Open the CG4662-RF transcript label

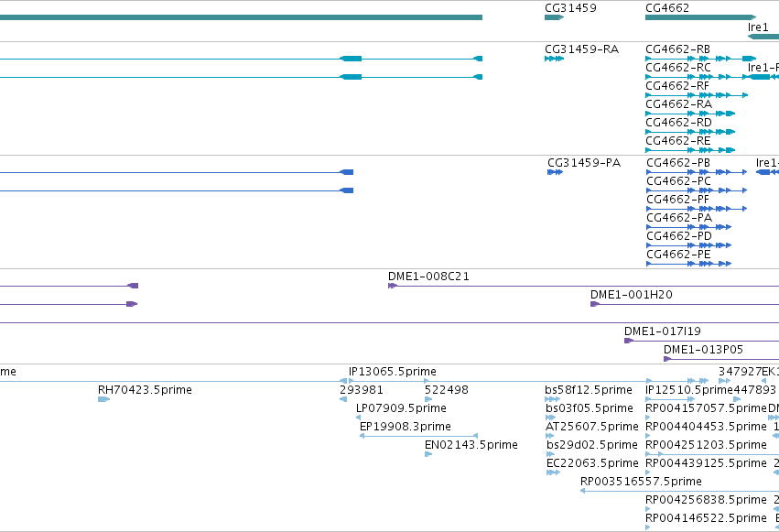point(677,86)
